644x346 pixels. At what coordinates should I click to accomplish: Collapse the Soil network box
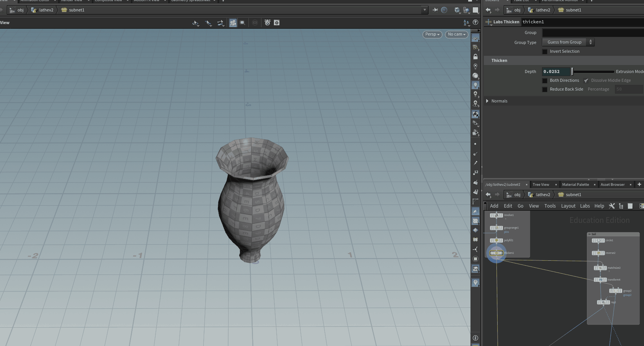pyautogui.click(x=590, y=234)
